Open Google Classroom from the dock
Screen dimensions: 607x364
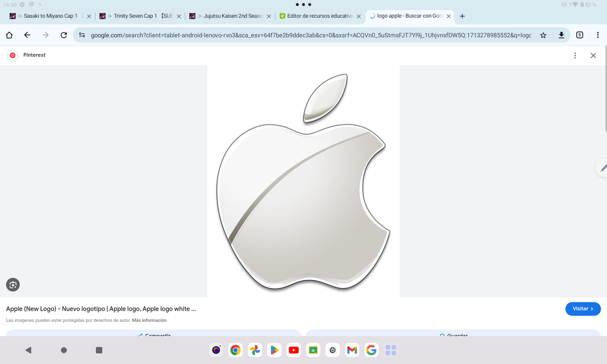[x=313, y=350]
